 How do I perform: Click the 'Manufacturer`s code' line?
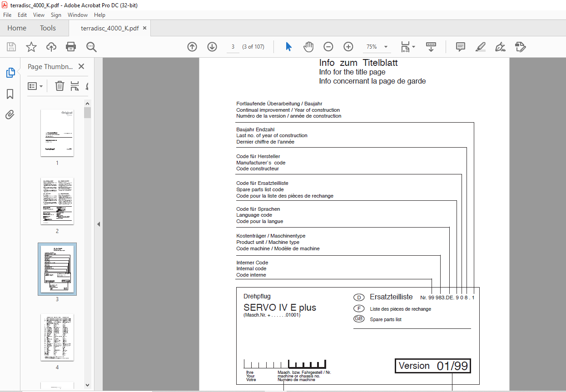[261, 163]
